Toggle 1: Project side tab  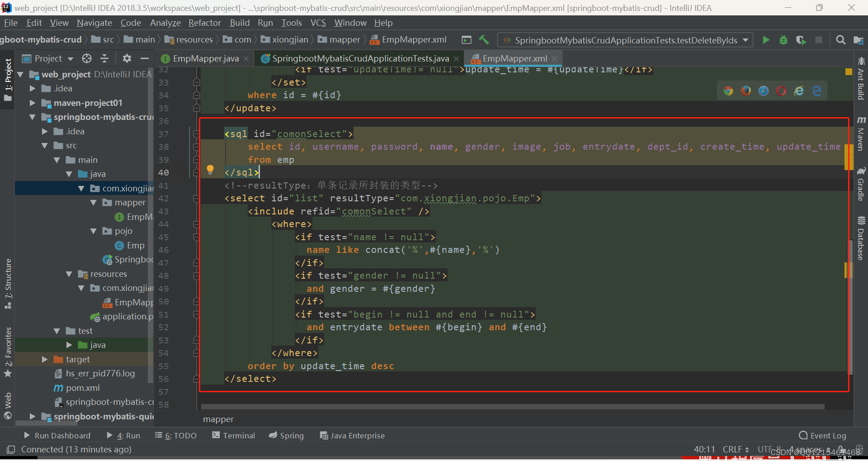point(8,81)
